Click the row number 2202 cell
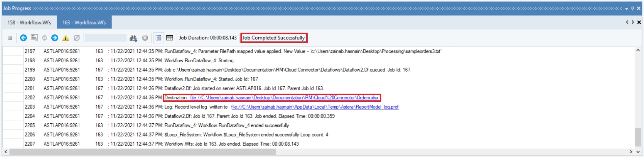The width and height of the screenshot is (644, 157). click(x=30, y=98)
